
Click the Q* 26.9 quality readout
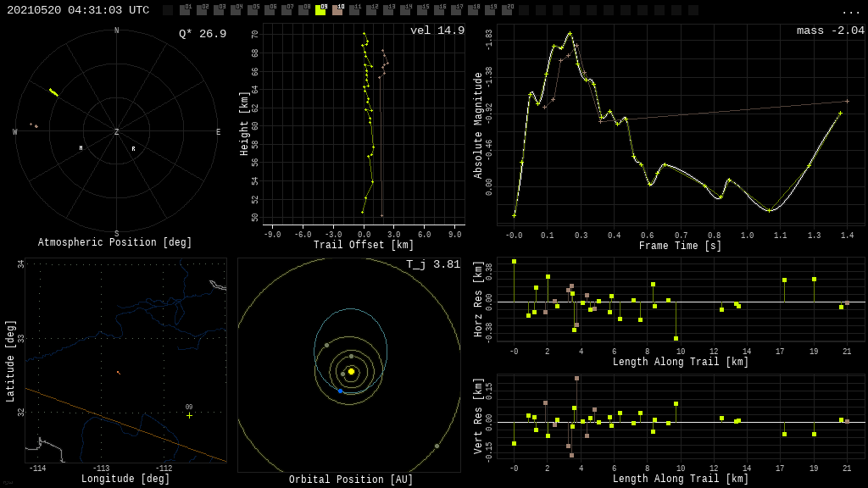[x=202, y=34]
